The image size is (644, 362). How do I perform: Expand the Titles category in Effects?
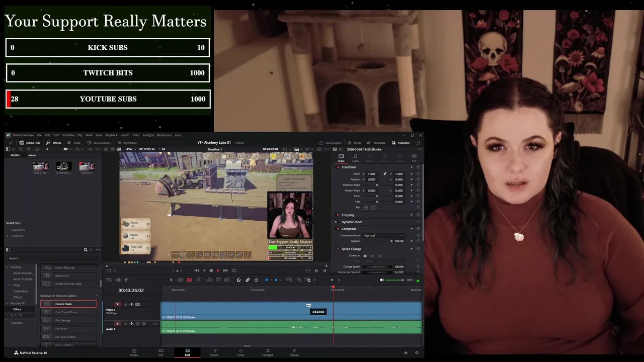[x=11, y=285]
